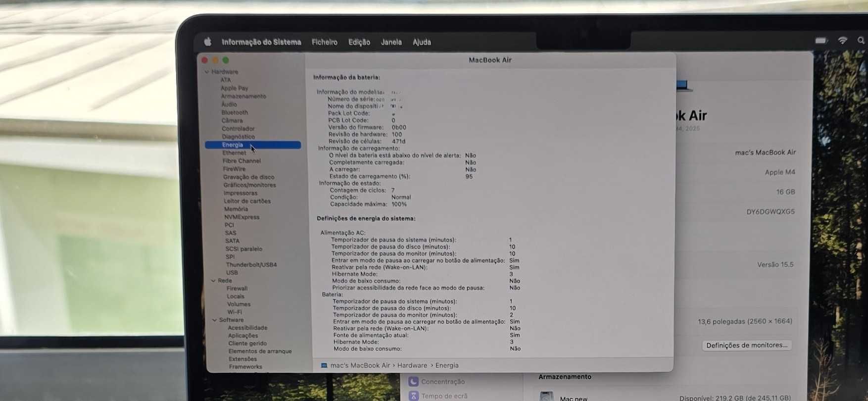Screen dimensions: 868x401
Task: Select Ethernet in the sidebar
Action: tap(234, 153)
